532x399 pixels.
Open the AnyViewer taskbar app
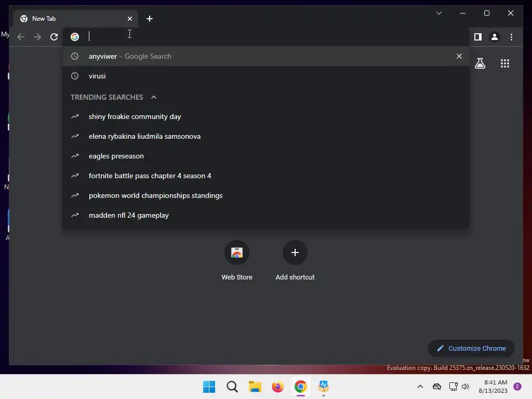tap(323, 386)
